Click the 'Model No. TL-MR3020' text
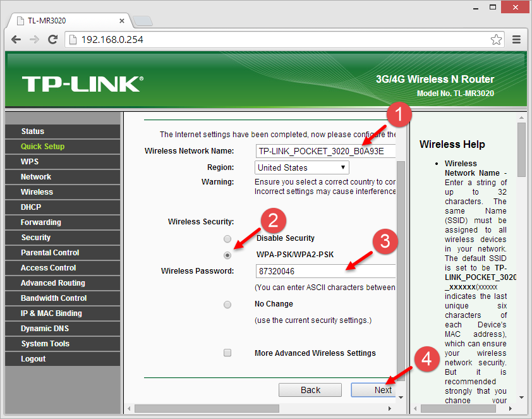This screenshot has height=419, width=532. (x=456, y=94)
